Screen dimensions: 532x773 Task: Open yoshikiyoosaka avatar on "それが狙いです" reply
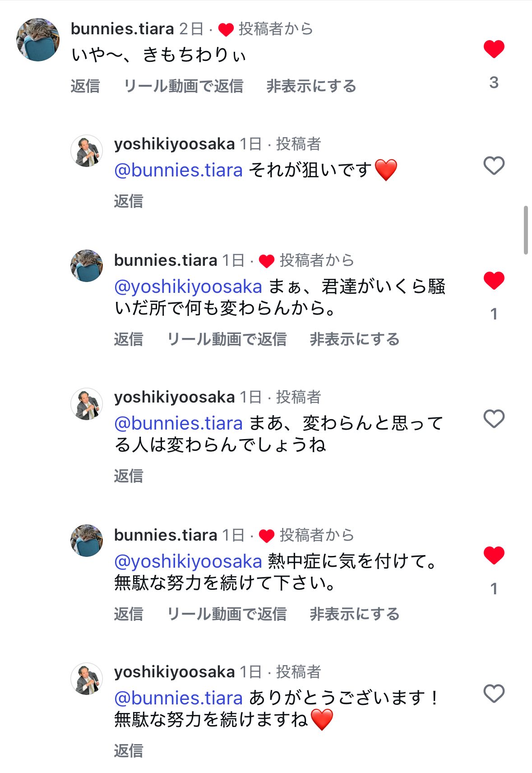click(x=87, y=151)
